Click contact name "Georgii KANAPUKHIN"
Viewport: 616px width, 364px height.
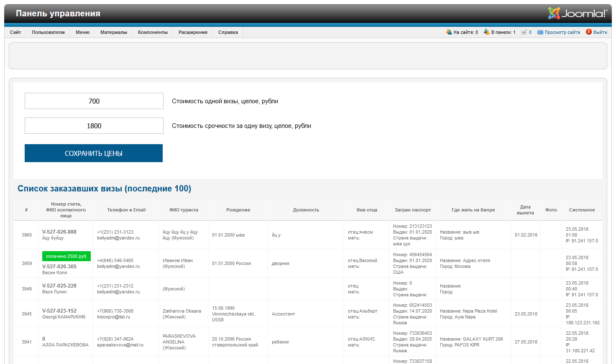point(64,317)
